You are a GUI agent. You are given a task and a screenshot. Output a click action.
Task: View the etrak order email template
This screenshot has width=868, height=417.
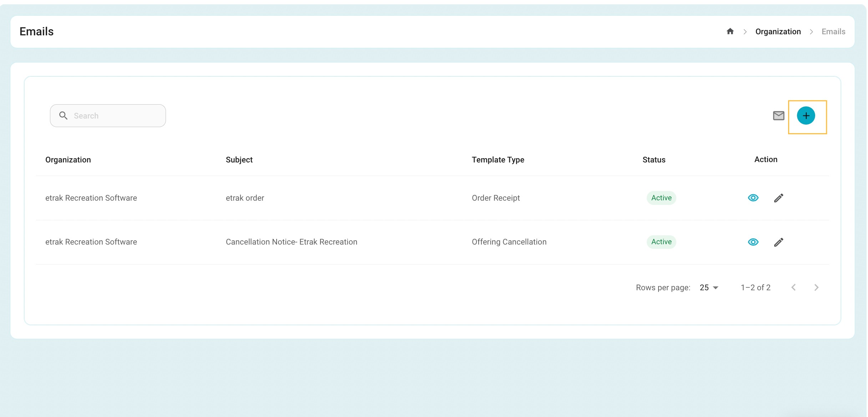[753, 198]
